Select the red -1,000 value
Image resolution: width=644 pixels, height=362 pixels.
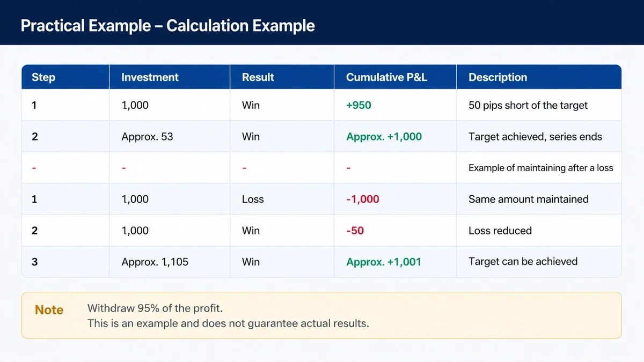[362, 199]
